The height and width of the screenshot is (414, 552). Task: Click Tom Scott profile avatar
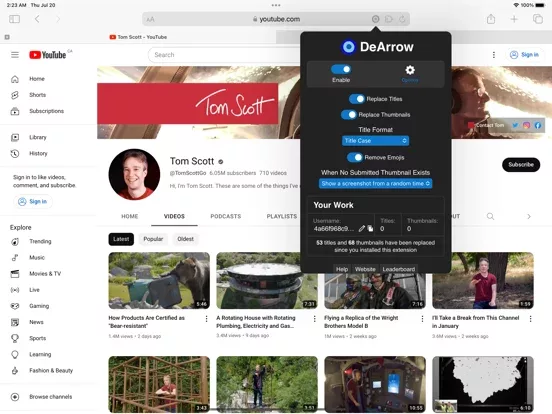(x=134, y=174)
